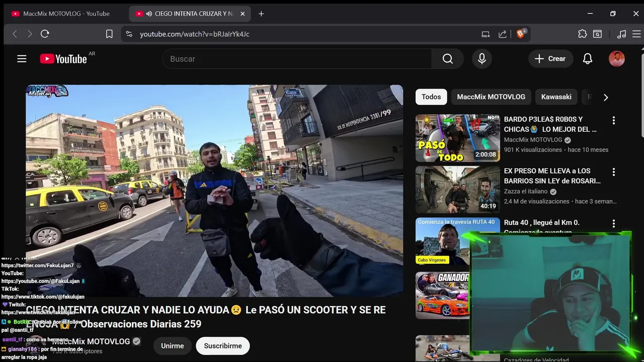Open options for the Ruta 40 video
This screenshot has width=644, height=362.
tap(613, 223)
